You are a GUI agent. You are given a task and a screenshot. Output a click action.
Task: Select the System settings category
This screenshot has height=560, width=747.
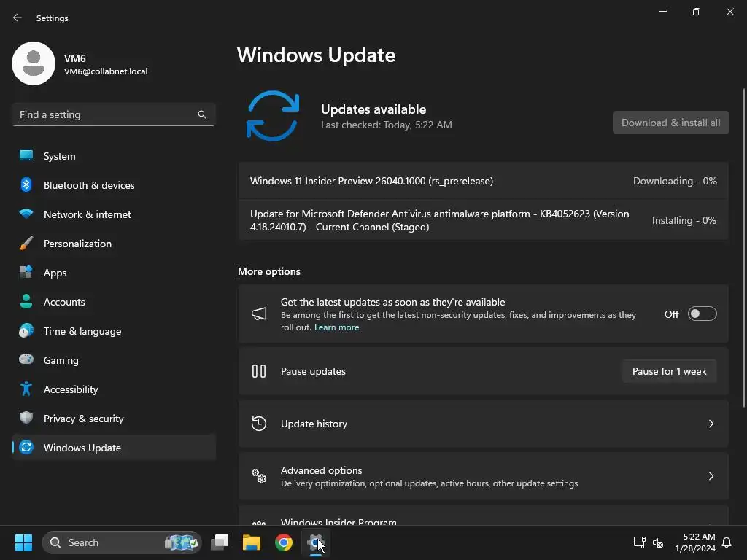coord(114,156)
